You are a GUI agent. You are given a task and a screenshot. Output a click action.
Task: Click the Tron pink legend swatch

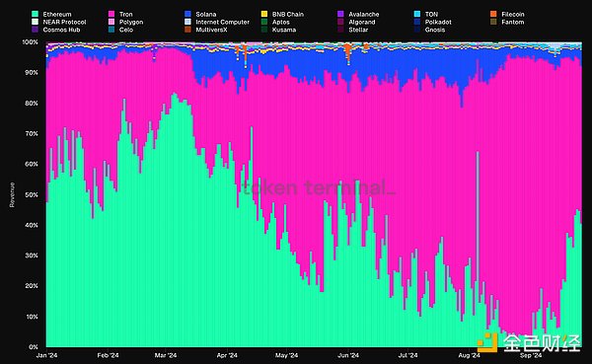click(x=111, y=14)
